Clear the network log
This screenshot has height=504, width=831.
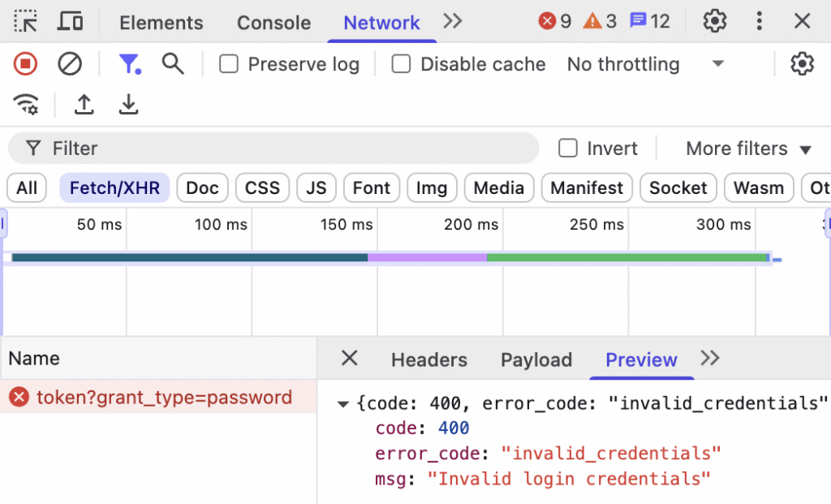tap(70, 64)
